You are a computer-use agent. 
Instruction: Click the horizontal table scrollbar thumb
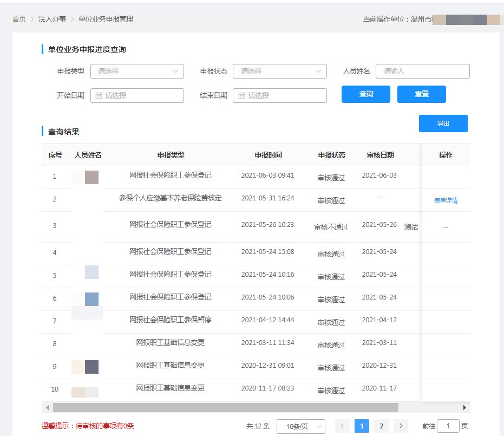225,407
